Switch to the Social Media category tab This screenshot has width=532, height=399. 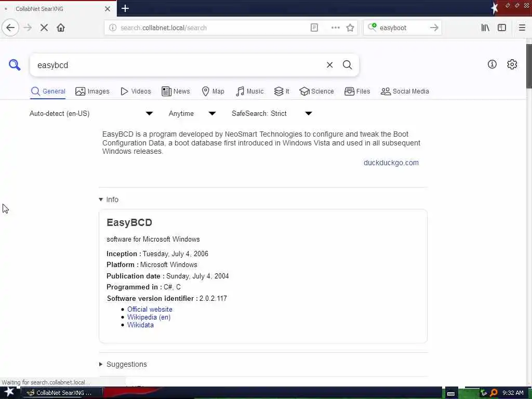[x=405, y=91]
